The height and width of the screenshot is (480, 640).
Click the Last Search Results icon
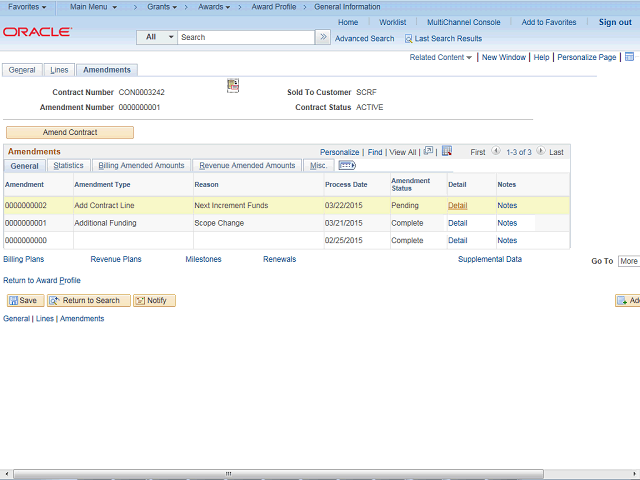(408, 39)
